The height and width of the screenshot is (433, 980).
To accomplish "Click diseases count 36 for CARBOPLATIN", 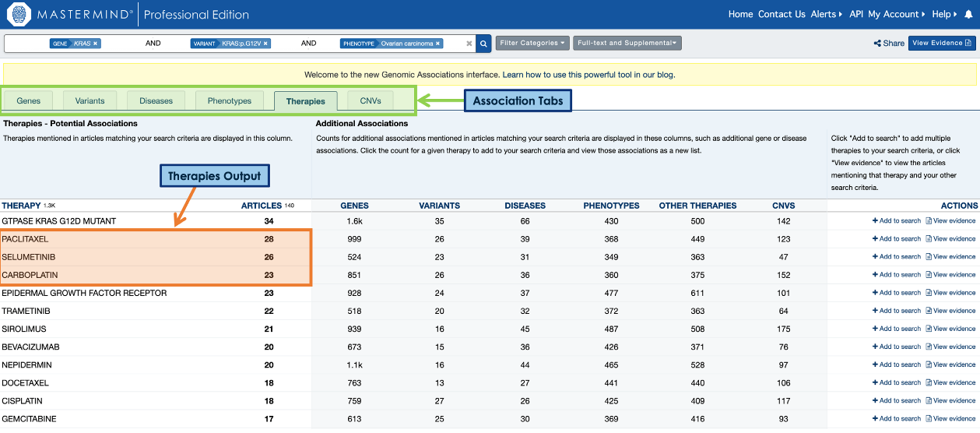I will tap(525, 275).
